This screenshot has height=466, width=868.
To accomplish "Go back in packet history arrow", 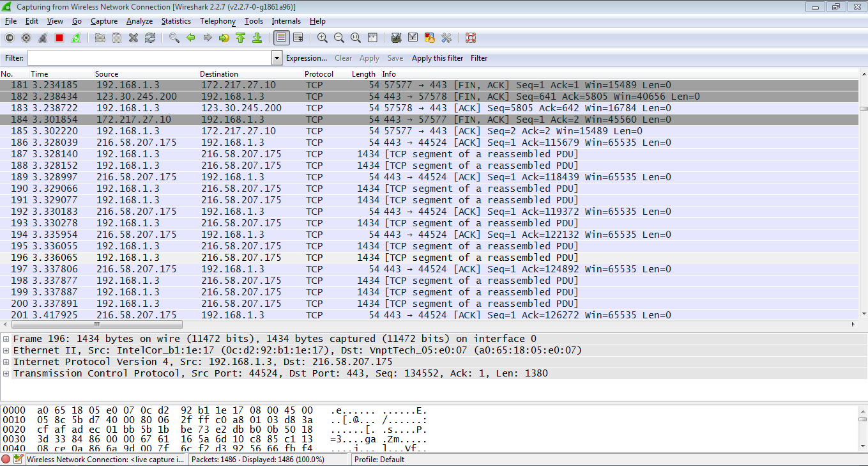I will click(190, 38).
